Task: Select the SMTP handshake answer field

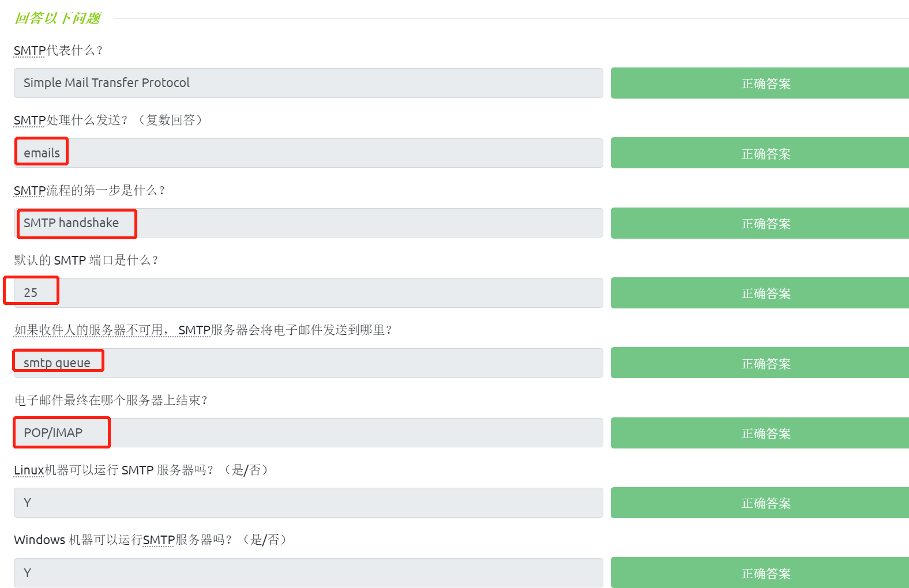Action: [x=309, y=223]
